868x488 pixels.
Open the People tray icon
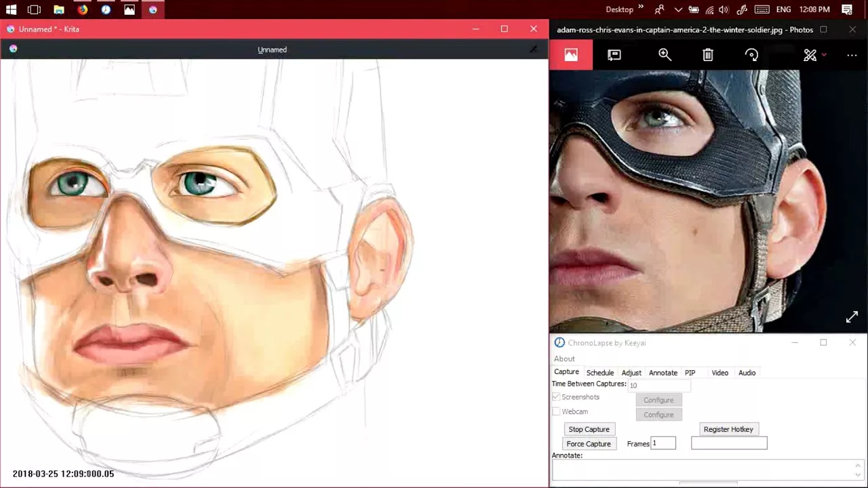click(659, 9)
